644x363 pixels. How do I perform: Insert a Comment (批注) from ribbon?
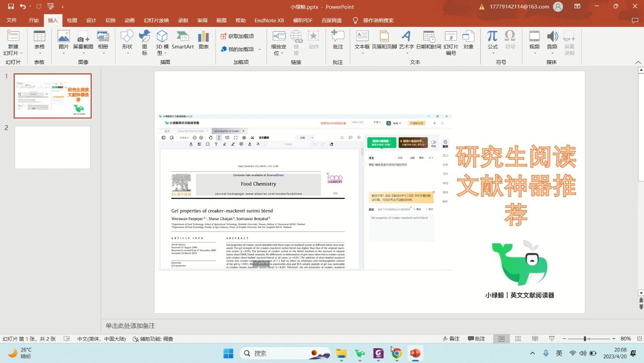coord(338,40)
